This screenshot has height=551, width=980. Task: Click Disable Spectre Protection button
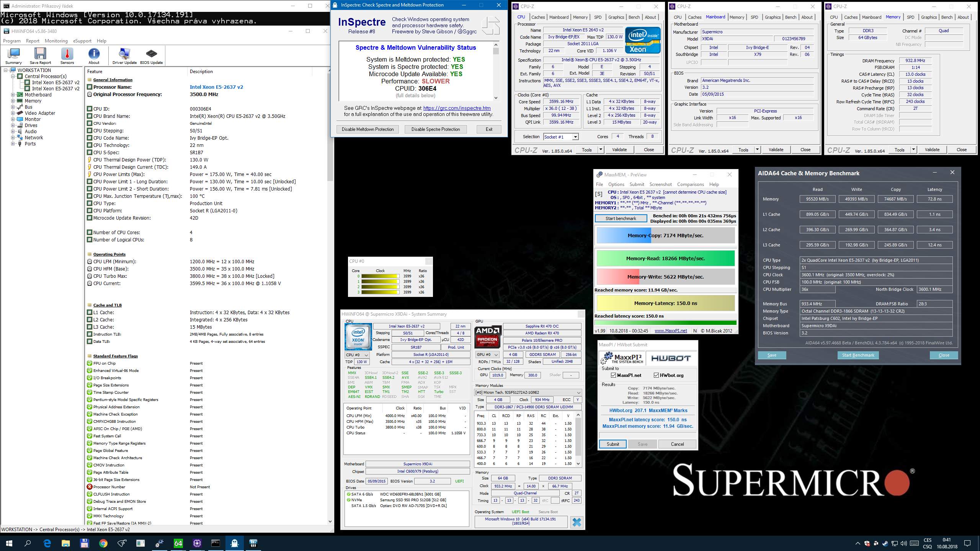[x=436, y=129]
